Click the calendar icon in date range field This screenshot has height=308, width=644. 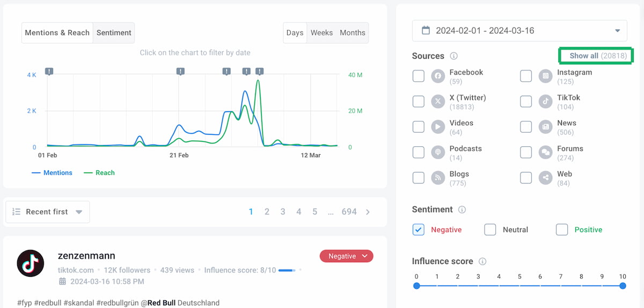coord(426,31)
